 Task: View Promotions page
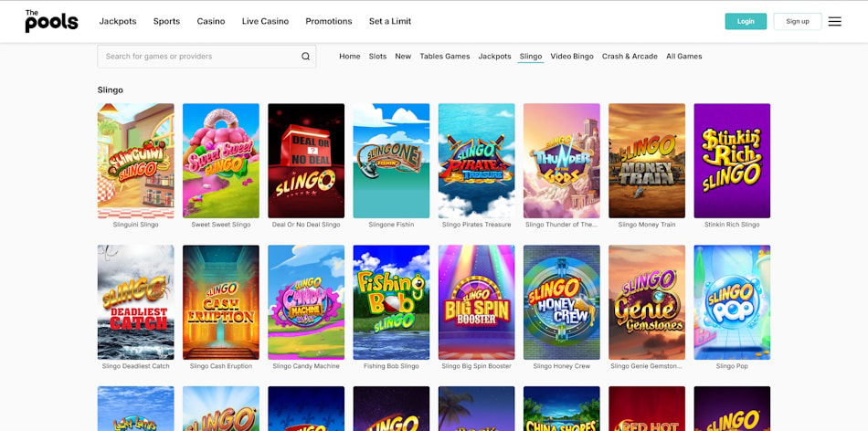329,22
